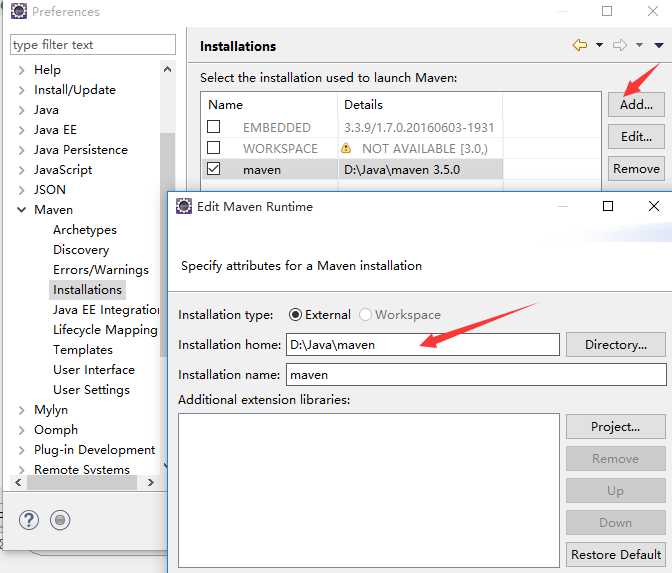Viewport: 672px width, 573px height.
Task: Check the WORKSPACE installation checkbox
Action: 213,147
